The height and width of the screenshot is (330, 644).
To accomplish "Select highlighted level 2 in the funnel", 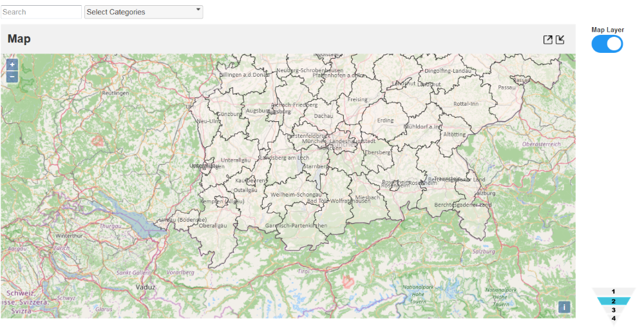I will [x=613, y=301].
